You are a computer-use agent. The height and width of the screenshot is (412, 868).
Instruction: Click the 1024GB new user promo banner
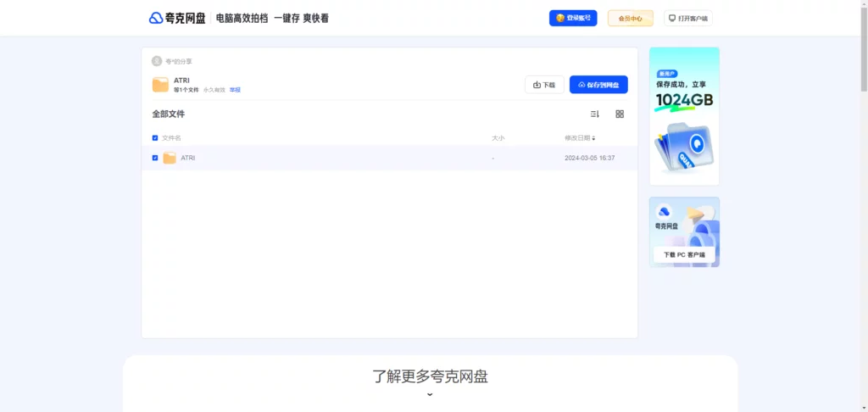684,116
